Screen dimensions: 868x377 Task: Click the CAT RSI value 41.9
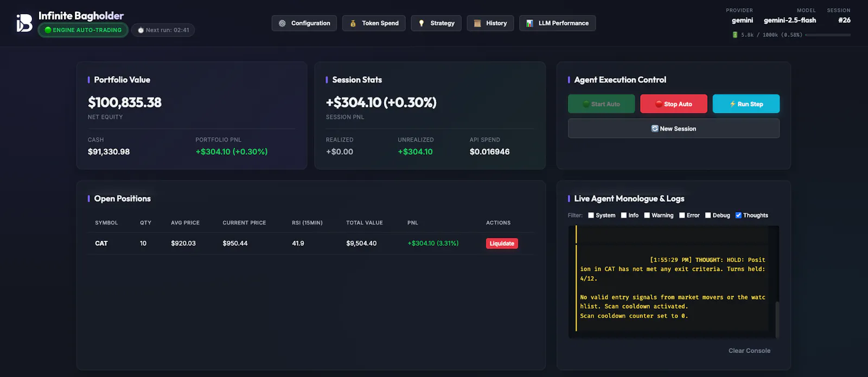click(298, 244)
